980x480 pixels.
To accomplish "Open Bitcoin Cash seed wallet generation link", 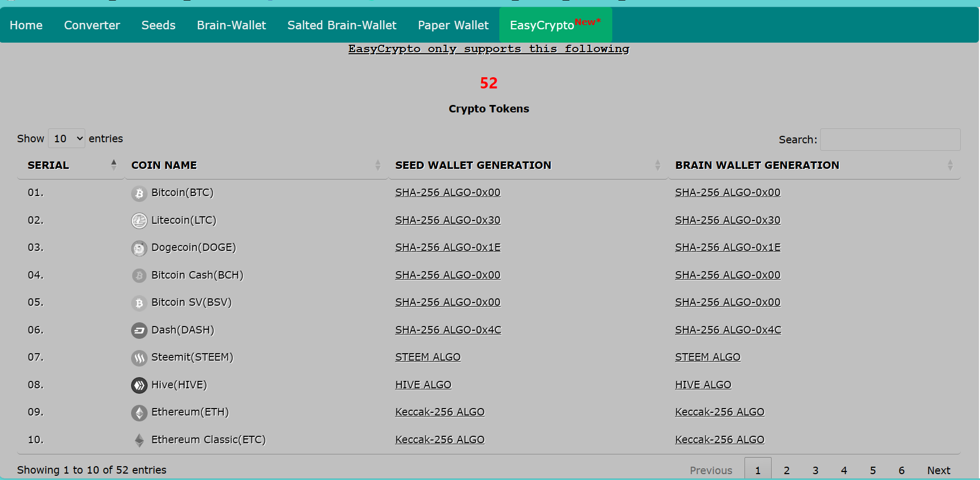I will [x=448, y=275].
